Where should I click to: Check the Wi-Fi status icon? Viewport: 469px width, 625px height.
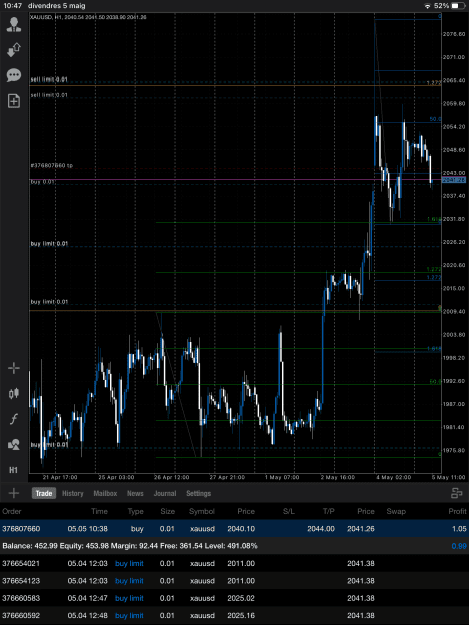tap(428, 6)
